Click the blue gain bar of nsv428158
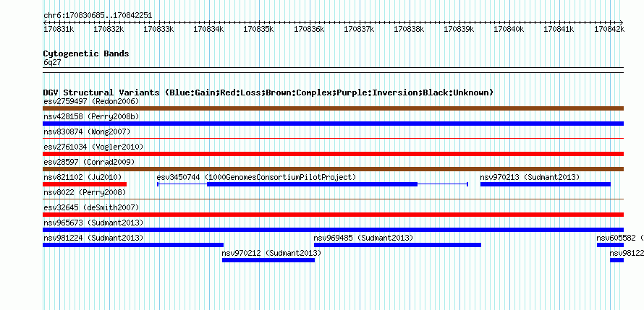644x310 pixels. (x=333, y=124)
